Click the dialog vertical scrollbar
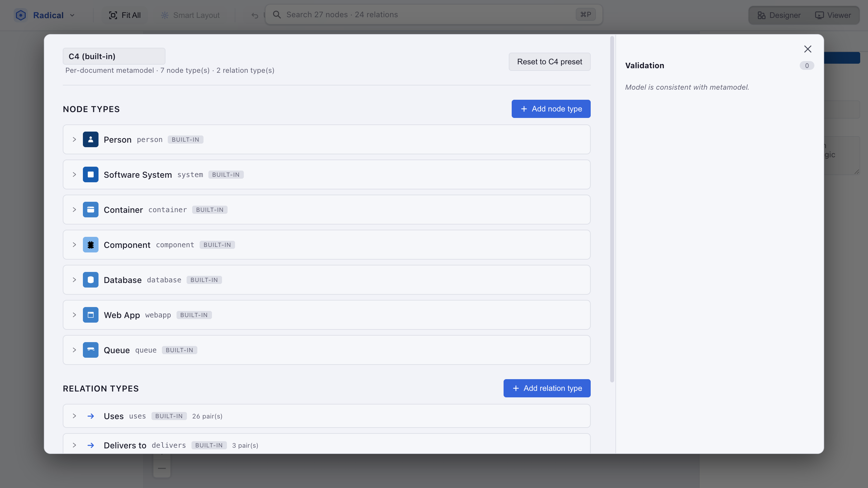Image resolution: width=868 pixels, height=488 pixels. pyautogui.click(x=612, y=209)
